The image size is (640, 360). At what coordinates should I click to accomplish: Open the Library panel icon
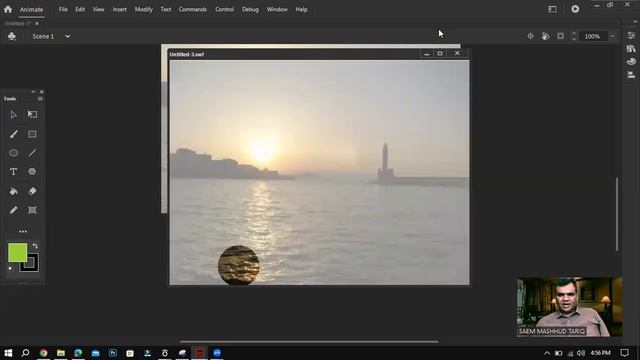(631, 49)
